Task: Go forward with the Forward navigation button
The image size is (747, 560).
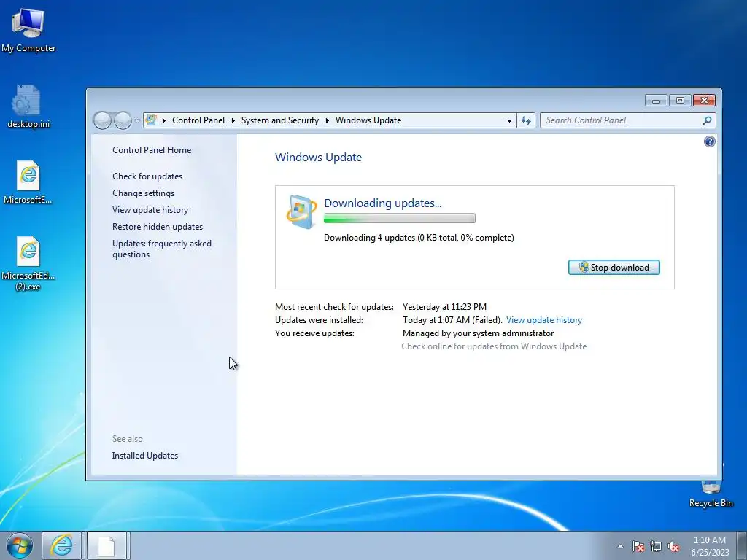Action: pyautogui.click(x=123, y=120)
